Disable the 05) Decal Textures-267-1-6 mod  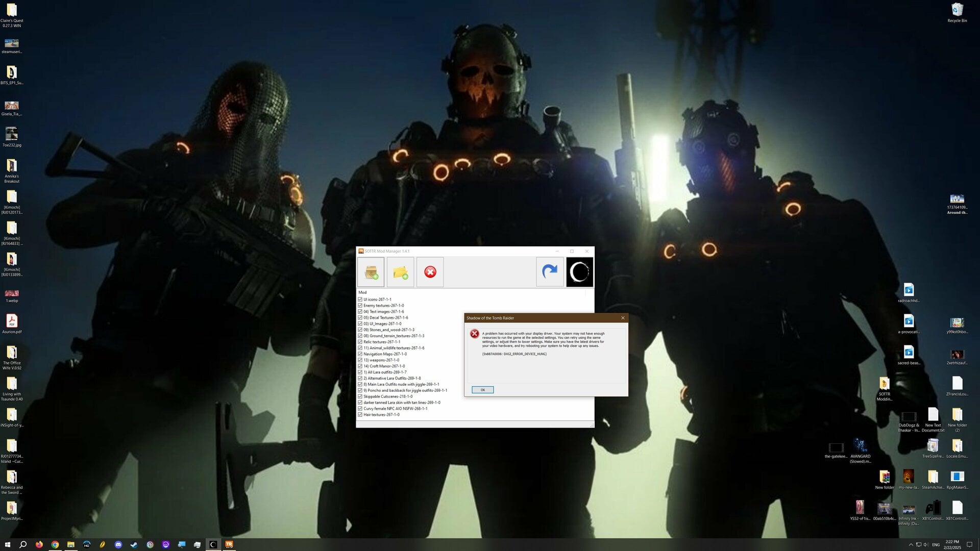coord(360,318)
